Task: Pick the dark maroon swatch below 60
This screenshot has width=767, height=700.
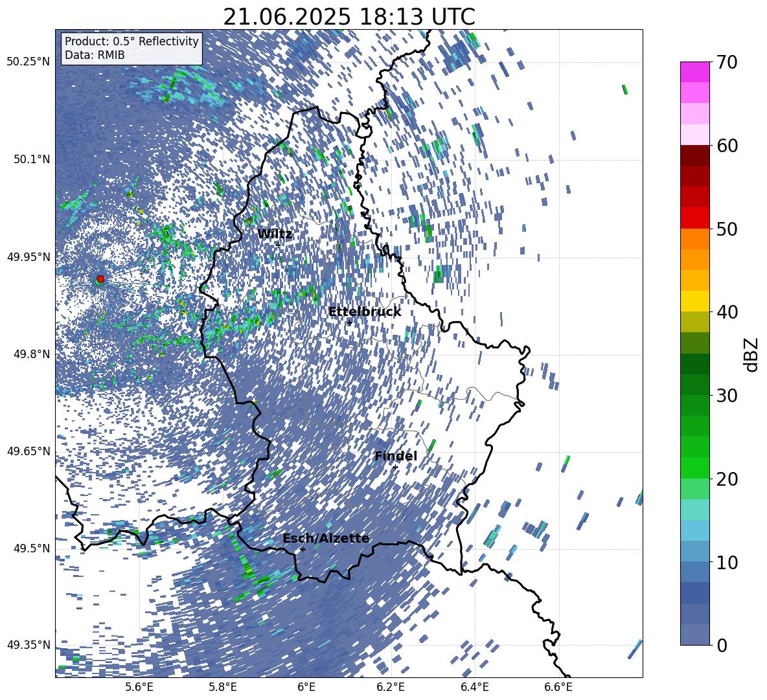Action: [694, 156]
